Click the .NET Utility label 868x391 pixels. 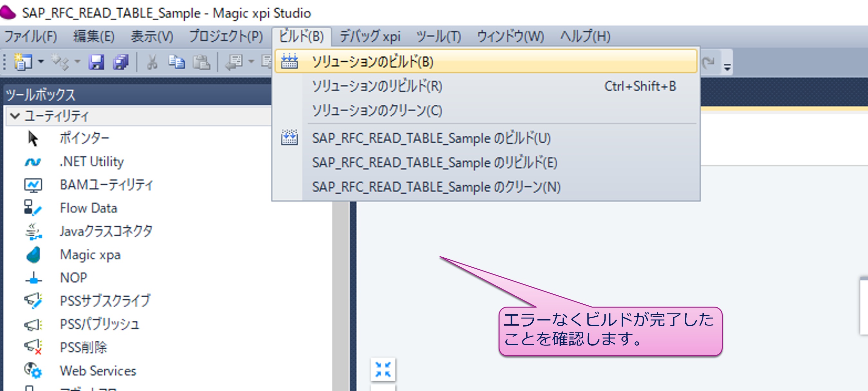(x=92, y=162)
